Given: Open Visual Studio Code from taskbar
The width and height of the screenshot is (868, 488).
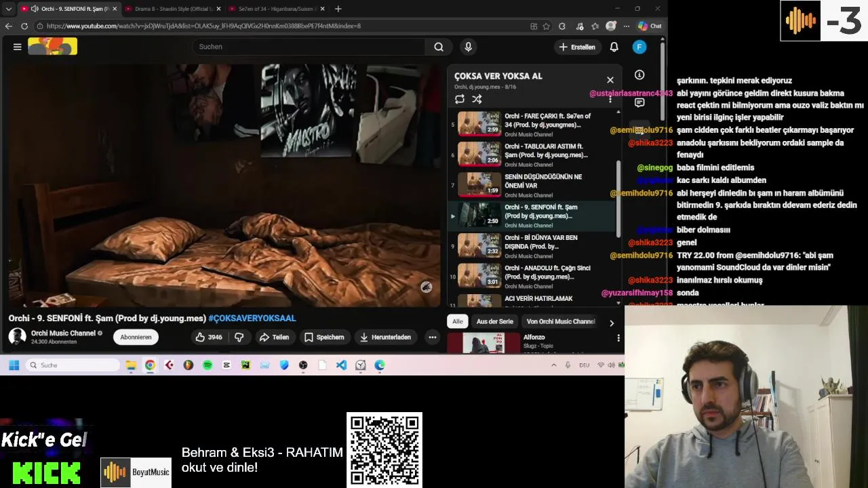Looking at the screenshot, I should pyautogui.click(x=341, y=365).
